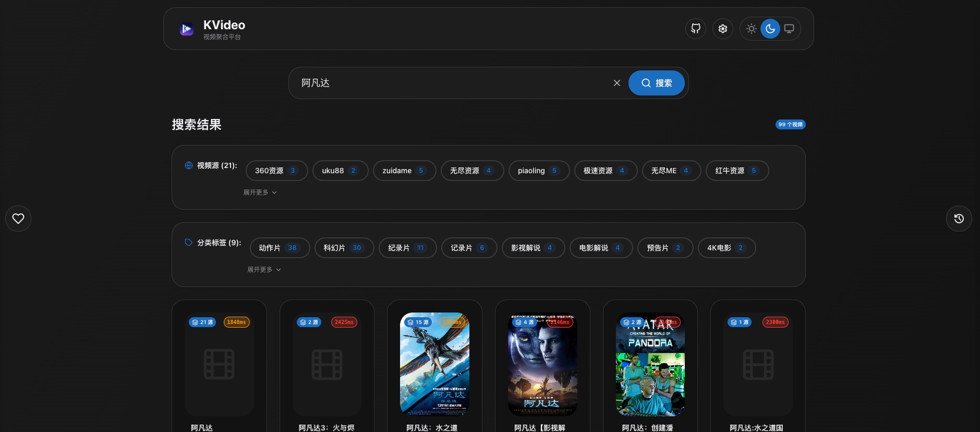Filter by zuidame source

[x=405, y=171]
